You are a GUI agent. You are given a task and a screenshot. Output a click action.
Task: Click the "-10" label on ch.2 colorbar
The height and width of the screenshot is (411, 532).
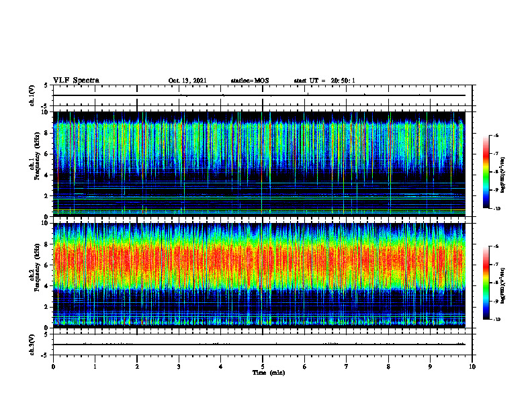497,320
